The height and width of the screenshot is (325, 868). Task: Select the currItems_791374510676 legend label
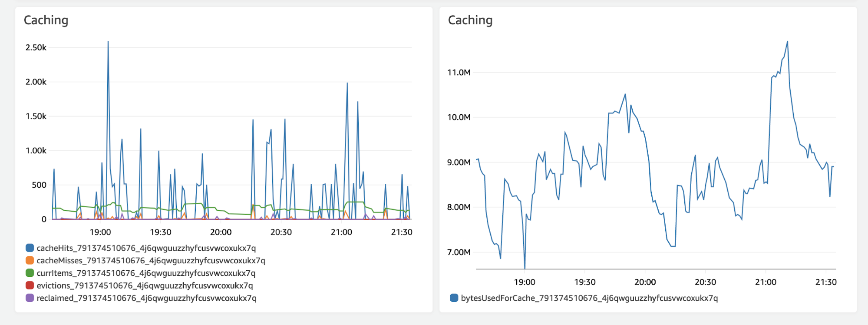tap(146, 273)
